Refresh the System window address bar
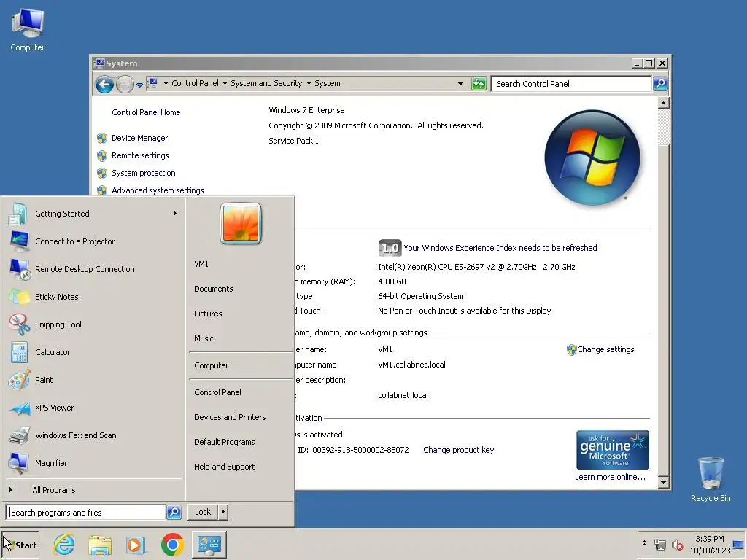 pyautogui.click(x=479, y=84)
